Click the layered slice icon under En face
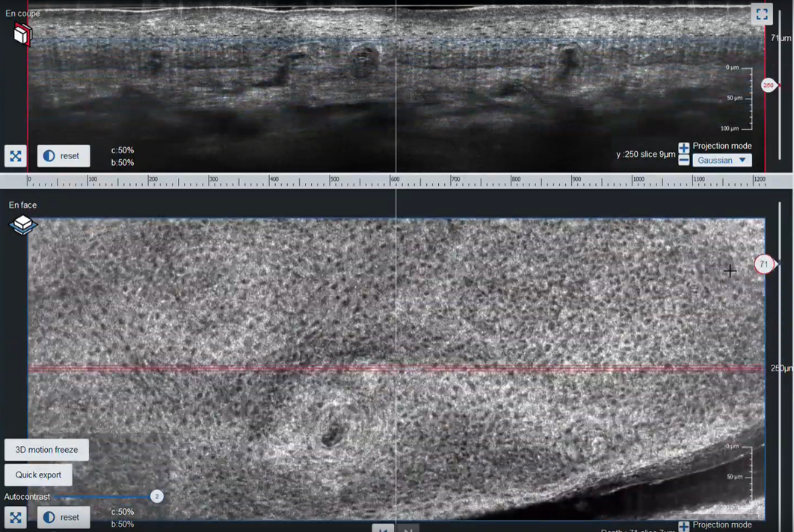 pos(23,224)
